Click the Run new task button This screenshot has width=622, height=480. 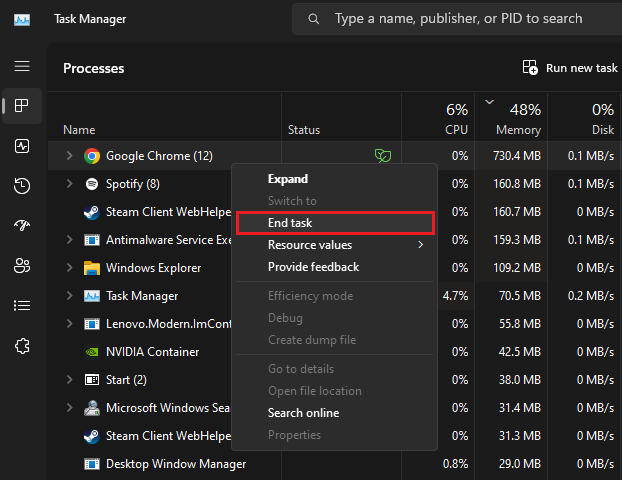point(570,68)
